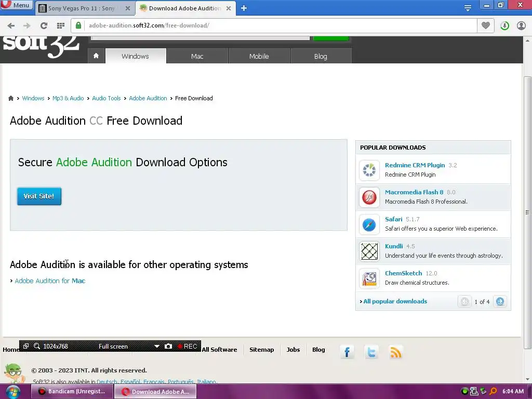Click the Soft32 home icon in navigation
This screenshot has width=532, height=399.
point(96,56)
